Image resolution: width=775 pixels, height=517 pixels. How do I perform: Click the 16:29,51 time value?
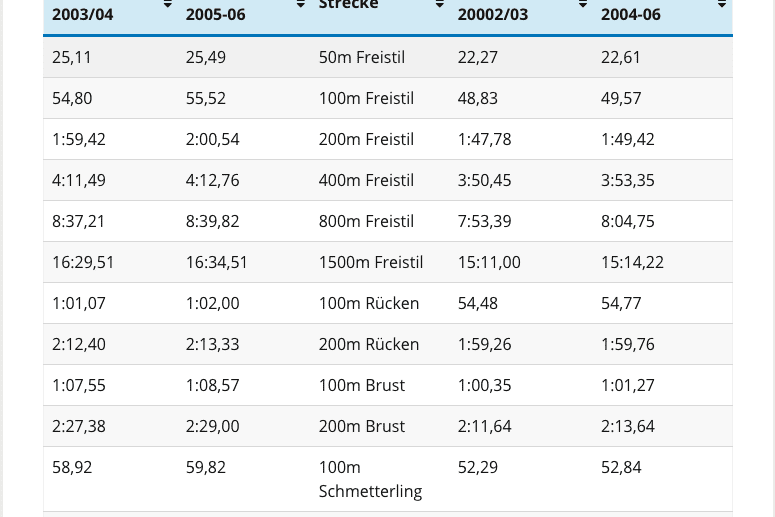tap(83, 263)
